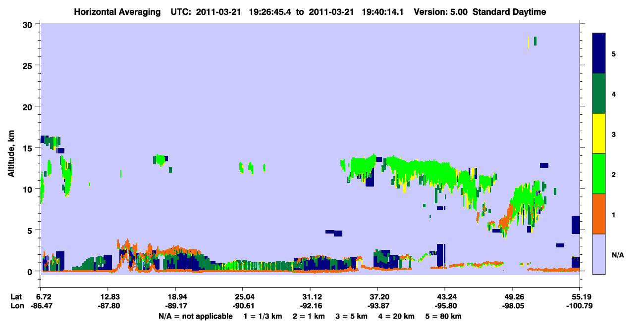
Task: Click colorbar label '1'
Action: pyautogui.click(x=614, y=215)
